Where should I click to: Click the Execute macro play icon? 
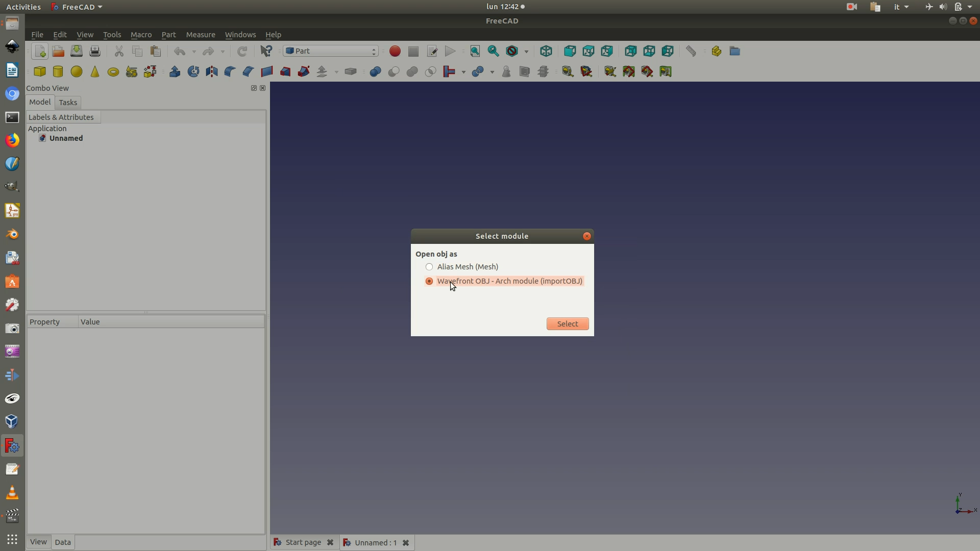[450, 51]
